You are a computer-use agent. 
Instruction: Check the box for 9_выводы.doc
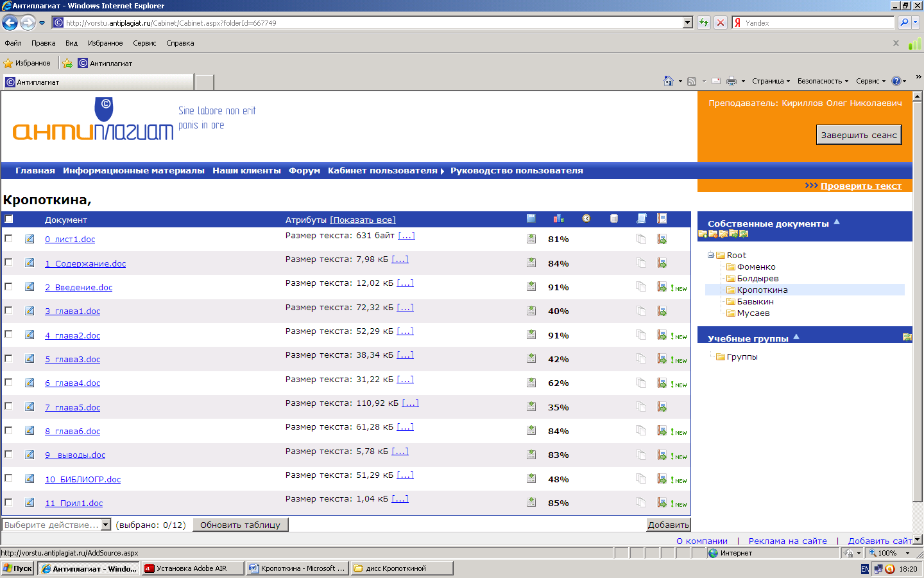click(x=9, y=454)
